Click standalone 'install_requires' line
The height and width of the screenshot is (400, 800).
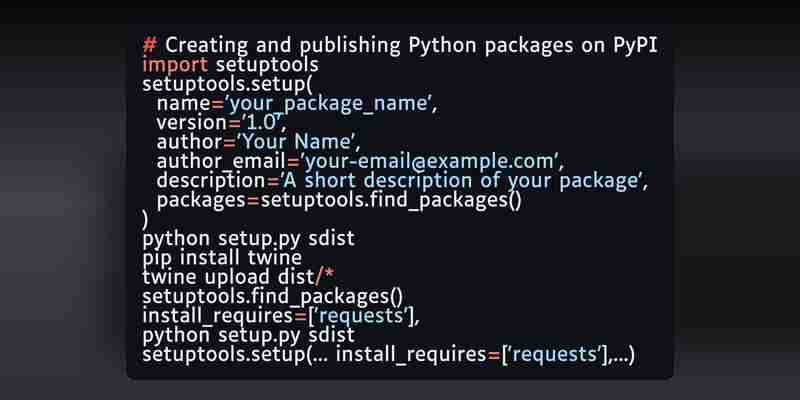pyautogui.click(x=281, y=316)
